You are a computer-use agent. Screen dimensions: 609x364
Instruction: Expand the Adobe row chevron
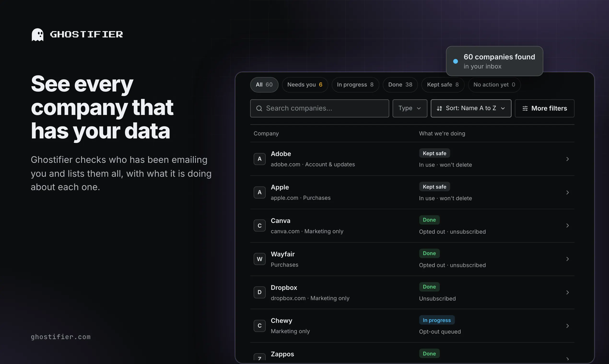coord(568,159)
